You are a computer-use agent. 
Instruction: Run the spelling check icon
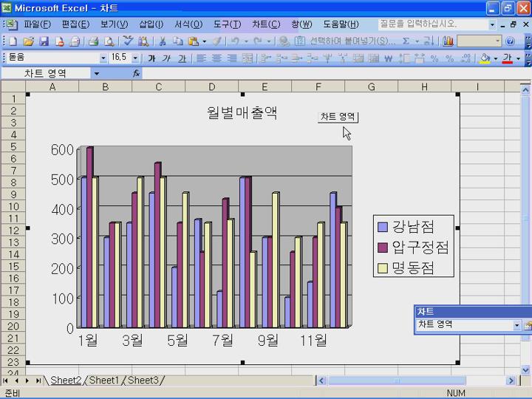tap(128, 41)
